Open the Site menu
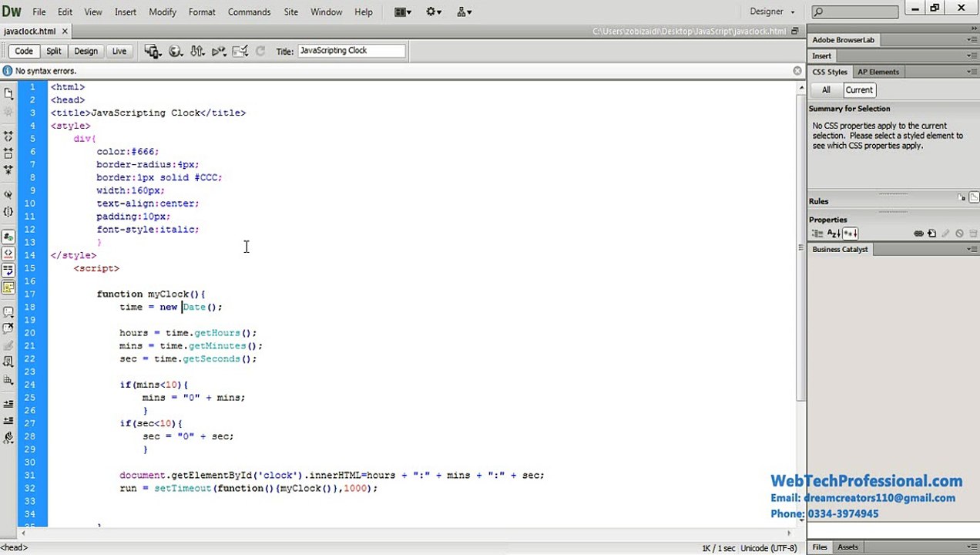 click(290, 12)
